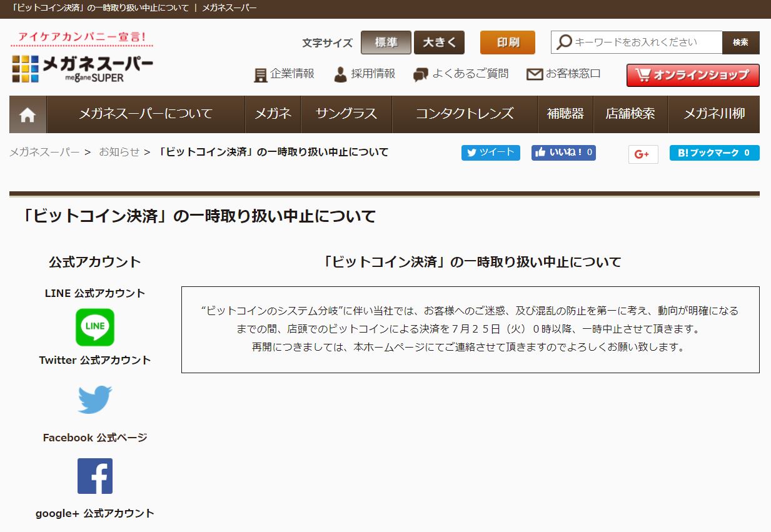Viewport: 771px width, 532px height.
Task: Select the 標準 text size option
Action: [x=386, y=43]
